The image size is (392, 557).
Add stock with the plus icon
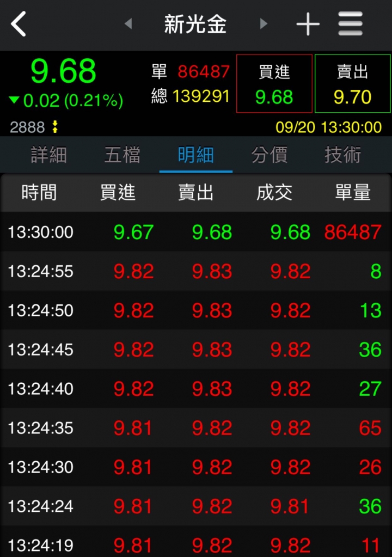coord(308,24)
